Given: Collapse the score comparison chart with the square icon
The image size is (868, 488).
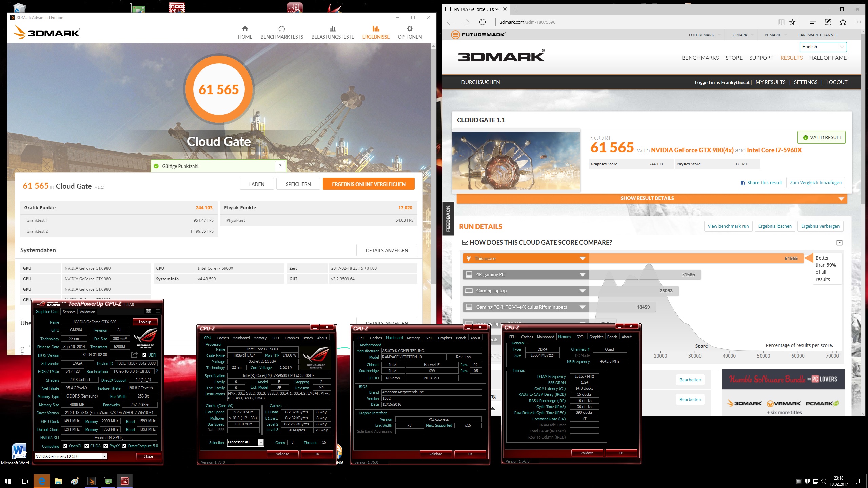Looking at the screenshot, I should (840, 243).
